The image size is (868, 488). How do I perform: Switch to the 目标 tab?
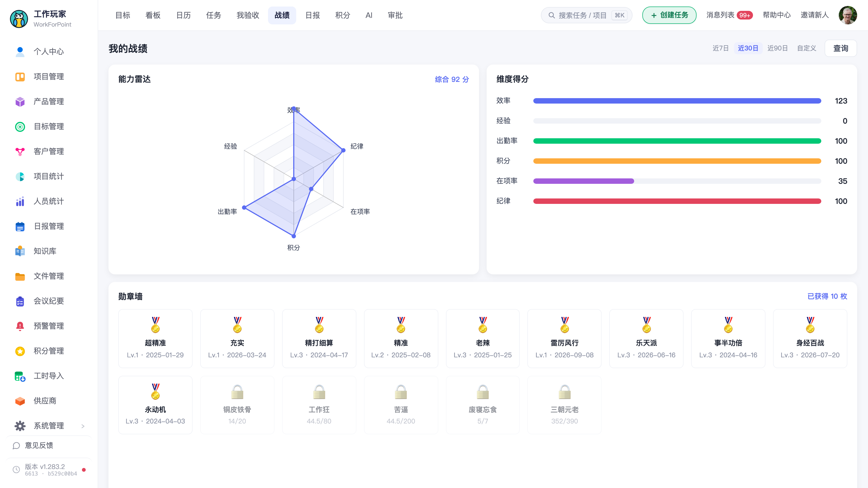[123, 15]
